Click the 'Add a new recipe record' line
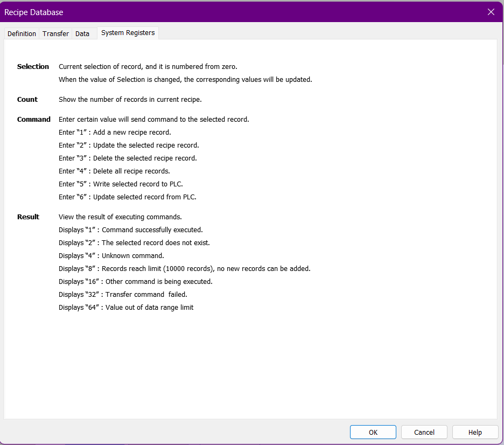The width and height of the screenshot is (504, 445). [115, 133]
